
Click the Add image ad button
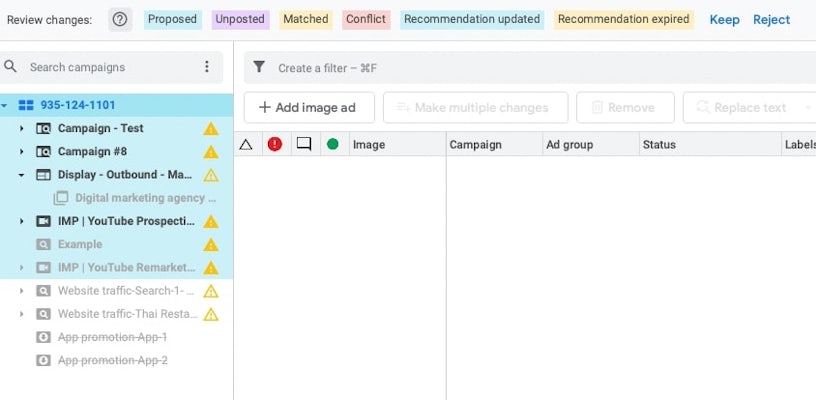point(309,108)
